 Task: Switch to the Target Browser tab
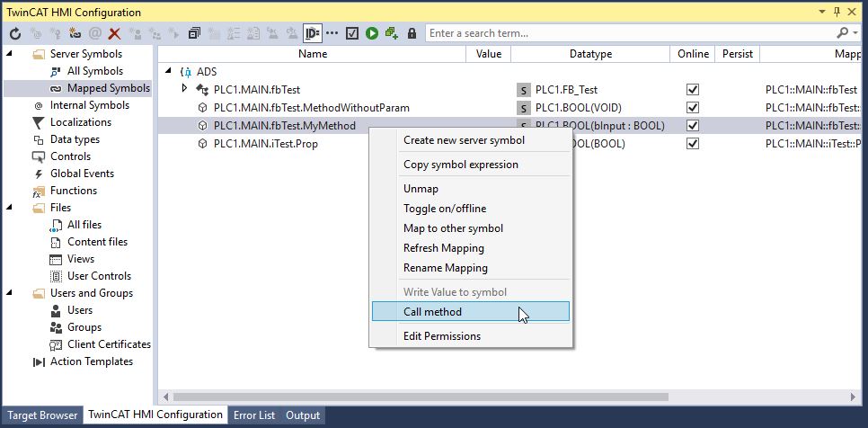(x=42, y=415)
